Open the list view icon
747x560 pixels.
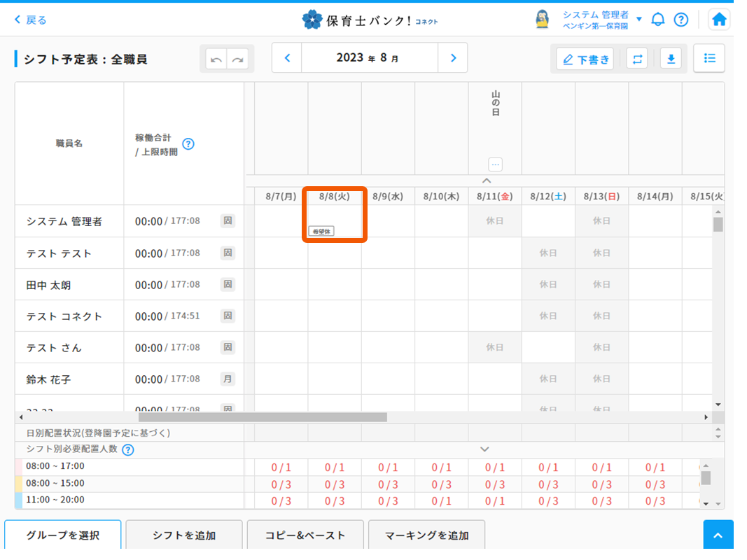pyautogui.click(x=709, y=58)
